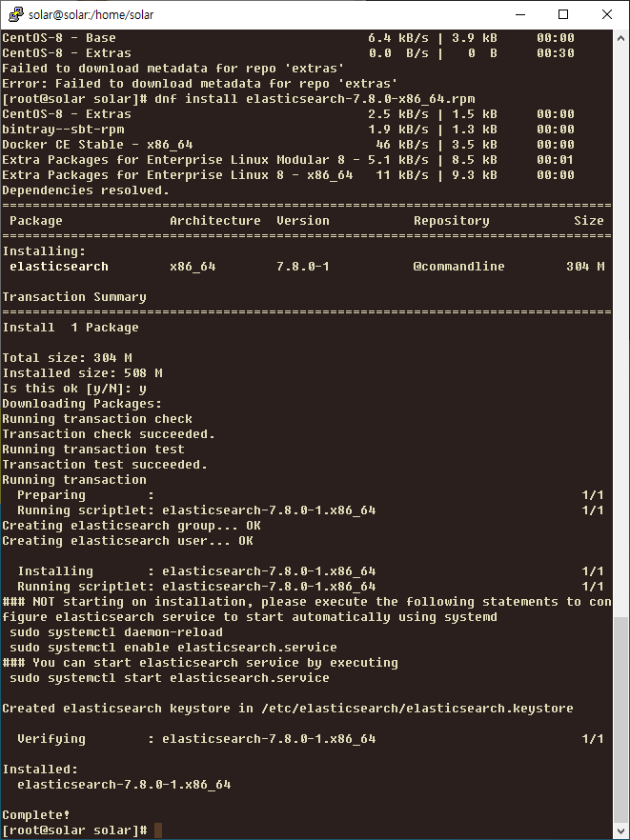Click the '7.8.0-1' version value

tap(303, 267)
